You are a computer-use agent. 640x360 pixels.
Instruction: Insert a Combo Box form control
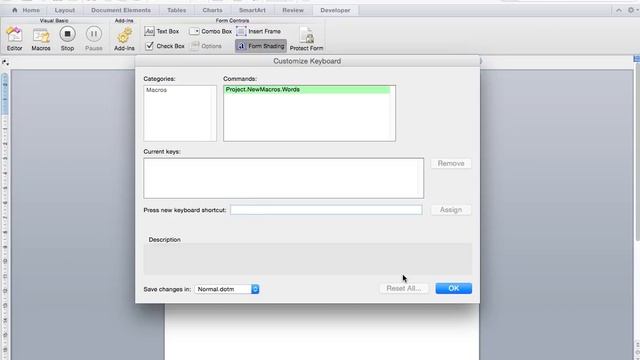pos(210,31)
